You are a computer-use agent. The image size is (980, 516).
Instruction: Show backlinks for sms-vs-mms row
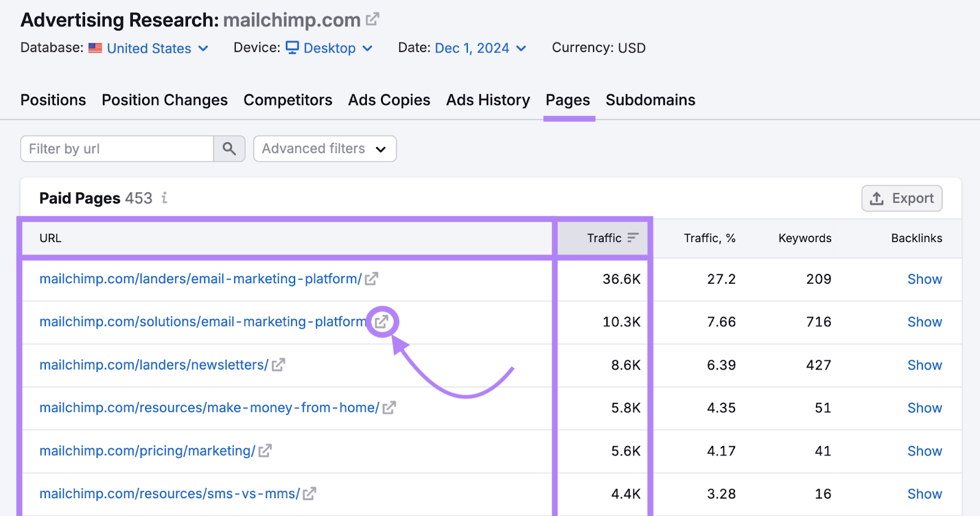coord(925,493)
